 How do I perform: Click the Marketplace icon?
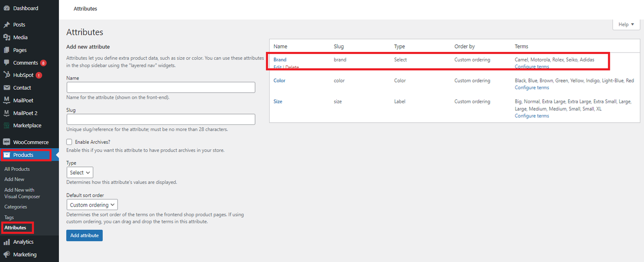click(x=7, y=125)
